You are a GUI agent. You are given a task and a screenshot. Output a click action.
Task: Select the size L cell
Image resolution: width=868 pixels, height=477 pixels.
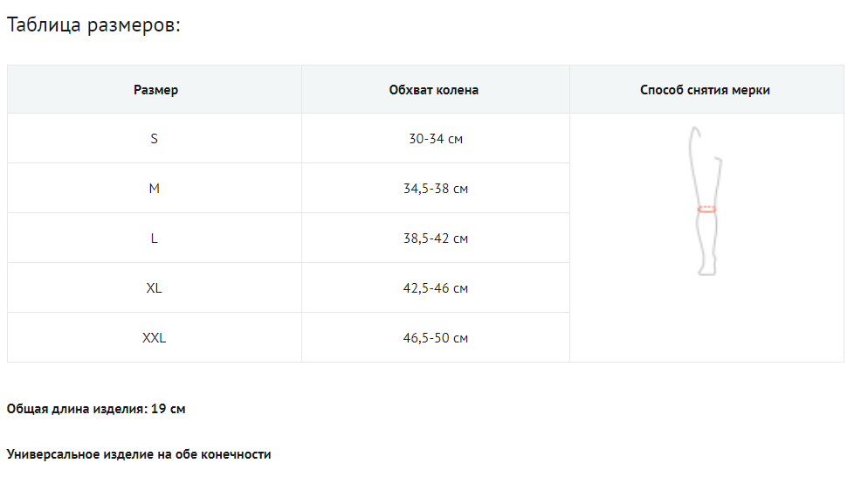coord(155,238)
